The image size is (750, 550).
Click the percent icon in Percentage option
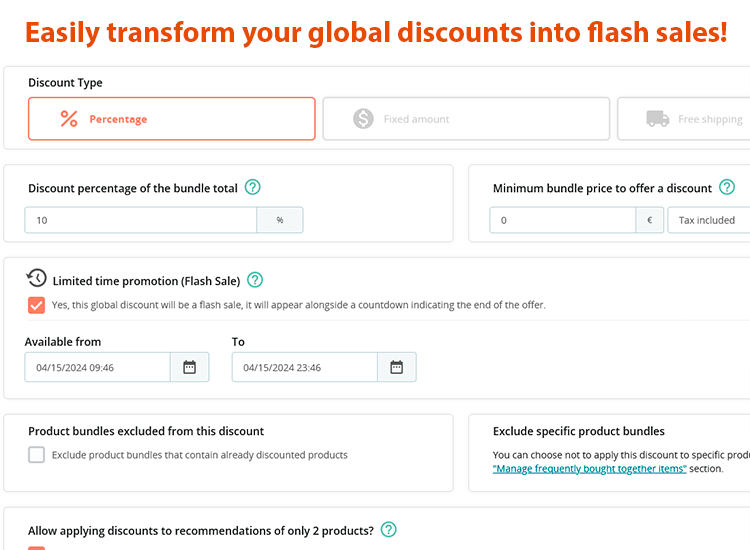pyautogui.click(x=69, y=119)
